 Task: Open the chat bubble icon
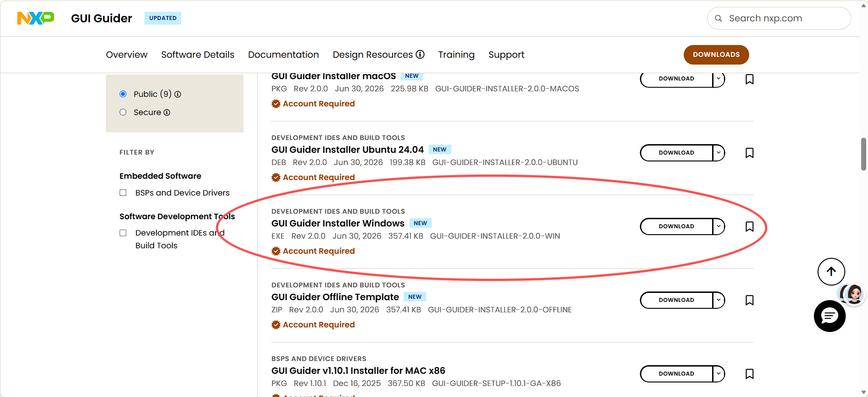[829, 316]
